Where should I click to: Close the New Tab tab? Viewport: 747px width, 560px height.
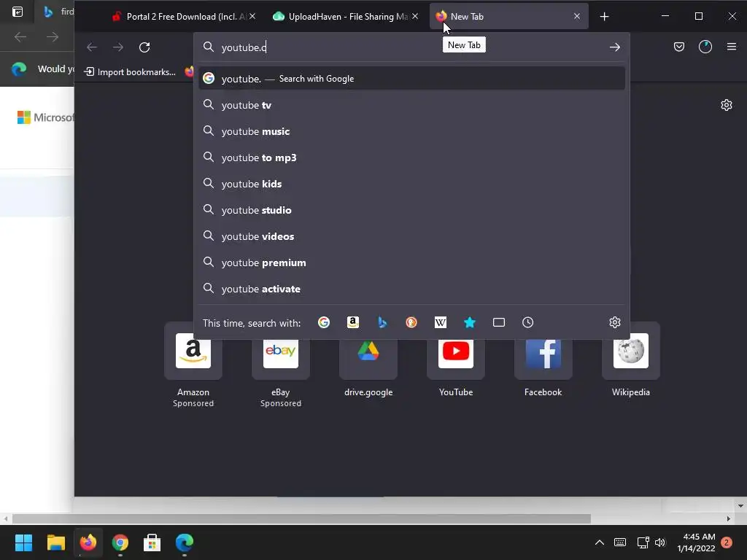pos(577,16)
